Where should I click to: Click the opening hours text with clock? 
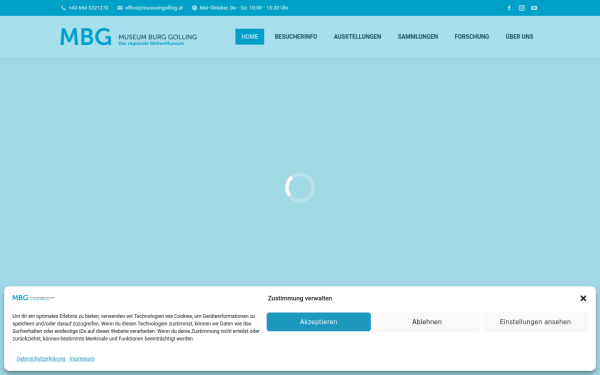coord(240,8)
